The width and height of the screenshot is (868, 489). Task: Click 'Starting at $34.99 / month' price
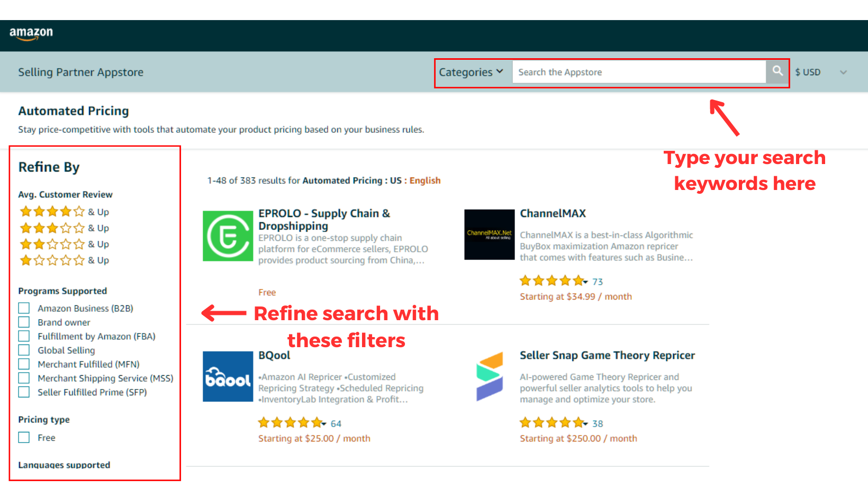576,297
